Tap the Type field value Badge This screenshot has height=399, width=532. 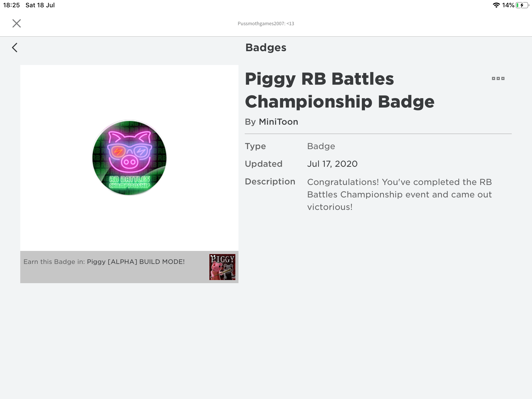pyautogui.click(x=321, y=146)
